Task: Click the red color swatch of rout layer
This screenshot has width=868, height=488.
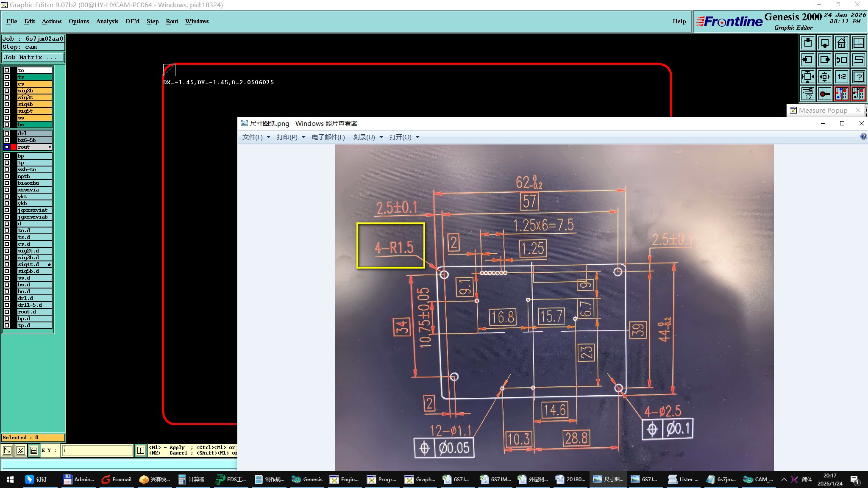Action: tap(14, 147)
